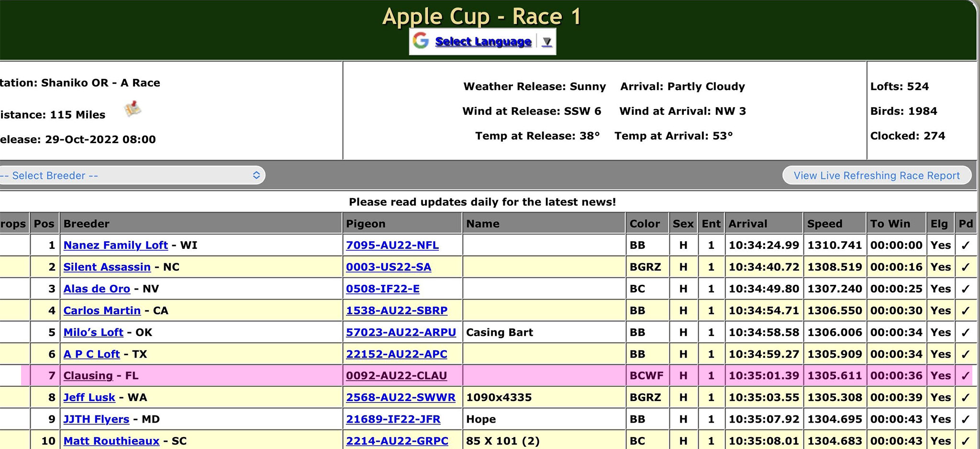980x449 pixels.
Task: Click the Matt Routhieaux breeder link
Action: tap(111, 441)
